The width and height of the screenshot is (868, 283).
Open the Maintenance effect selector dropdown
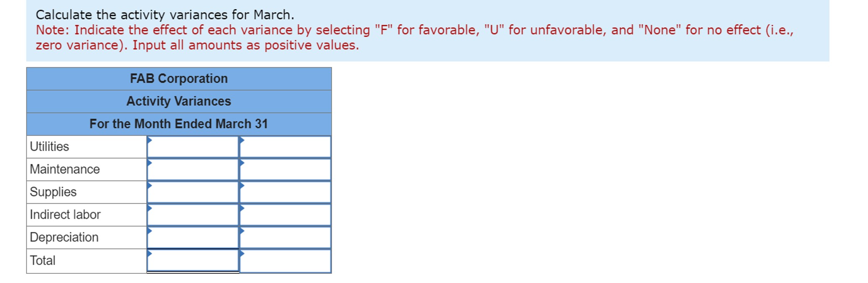(x=285, y=170)
